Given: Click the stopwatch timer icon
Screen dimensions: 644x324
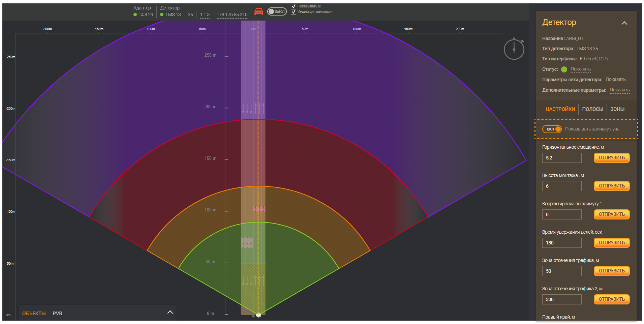Looking at the screenshot, I should 514,49.
